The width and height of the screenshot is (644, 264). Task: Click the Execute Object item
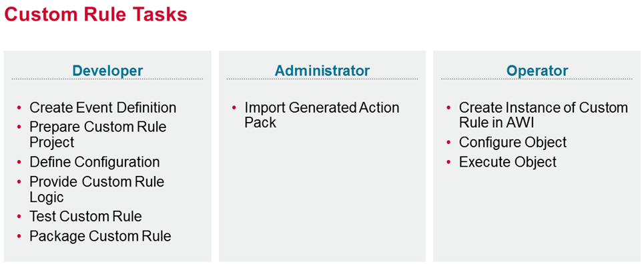click(x=508, y=162)
